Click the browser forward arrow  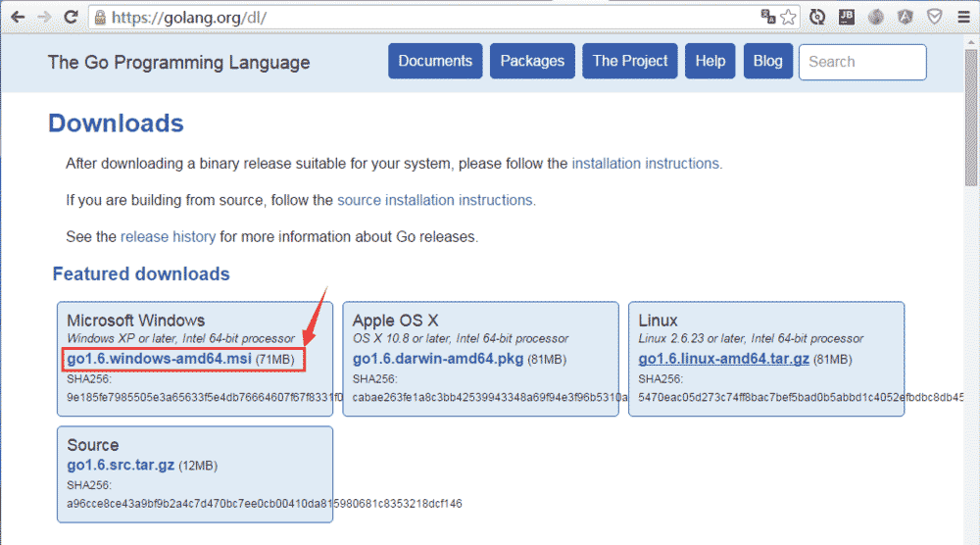pos(44,17)
